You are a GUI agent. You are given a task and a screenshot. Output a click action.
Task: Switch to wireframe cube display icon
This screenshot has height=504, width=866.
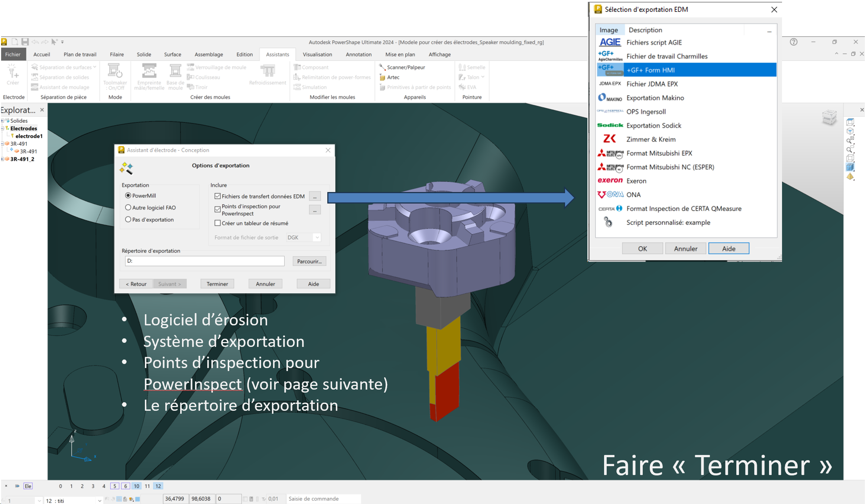(x=850, y=158)
